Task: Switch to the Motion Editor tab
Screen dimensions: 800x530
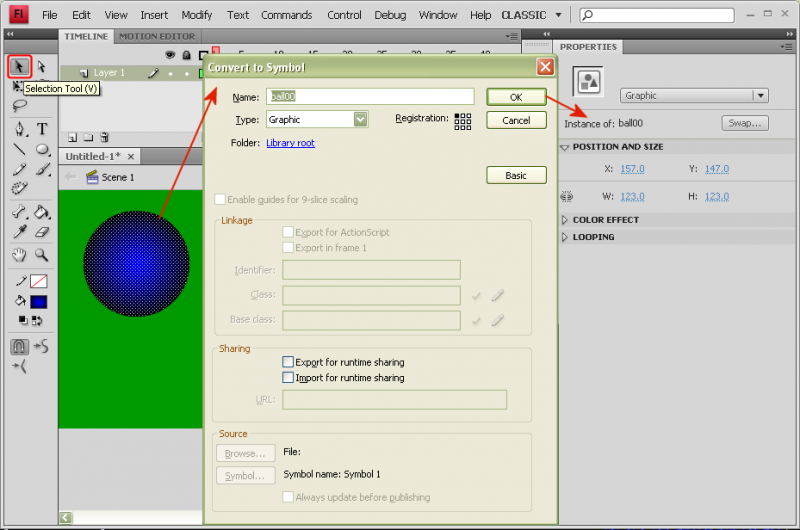Action: (157, 37)
